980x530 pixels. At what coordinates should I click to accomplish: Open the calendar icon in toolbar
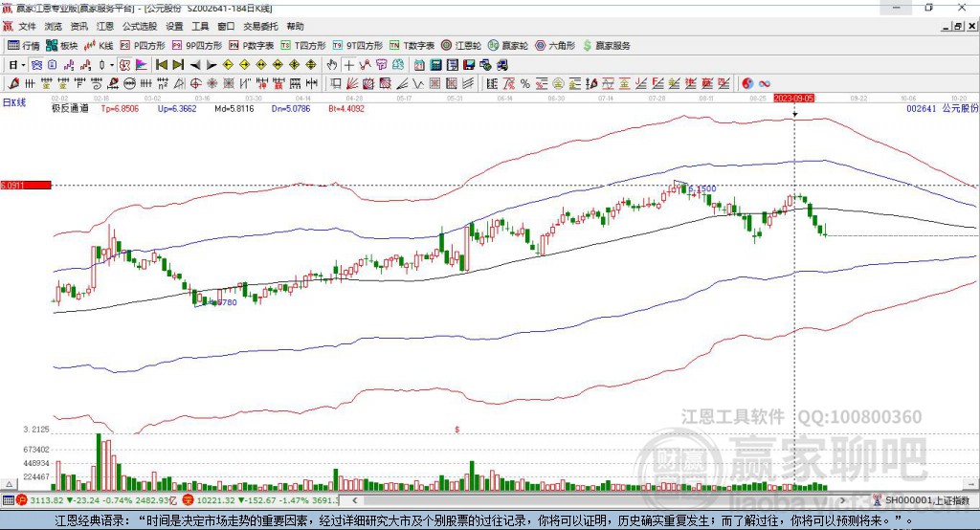[x=419, y=65]
